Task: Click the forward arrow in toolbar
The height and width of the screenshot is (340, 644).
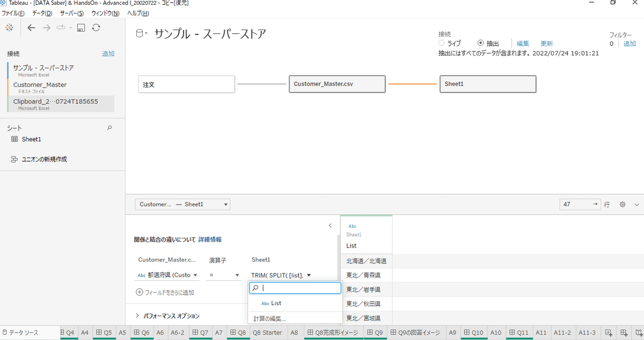Action: tap(47, 27)
